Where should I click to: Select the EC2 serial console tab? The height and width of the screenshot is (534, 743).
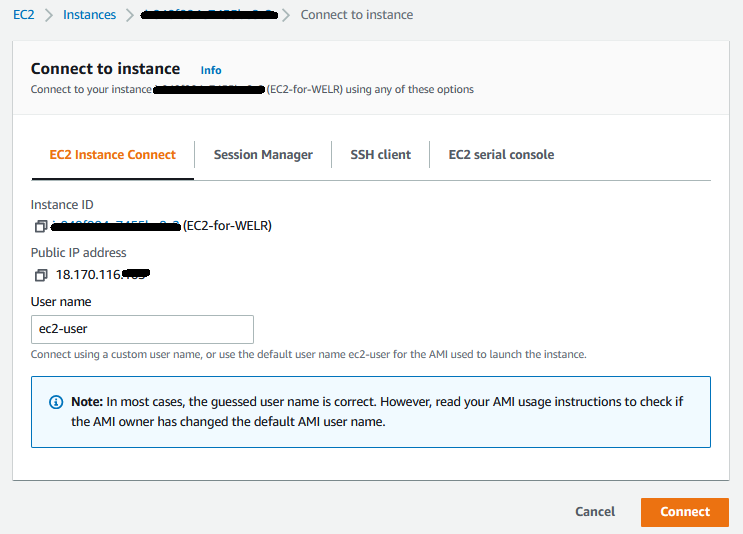click(501, 155)
